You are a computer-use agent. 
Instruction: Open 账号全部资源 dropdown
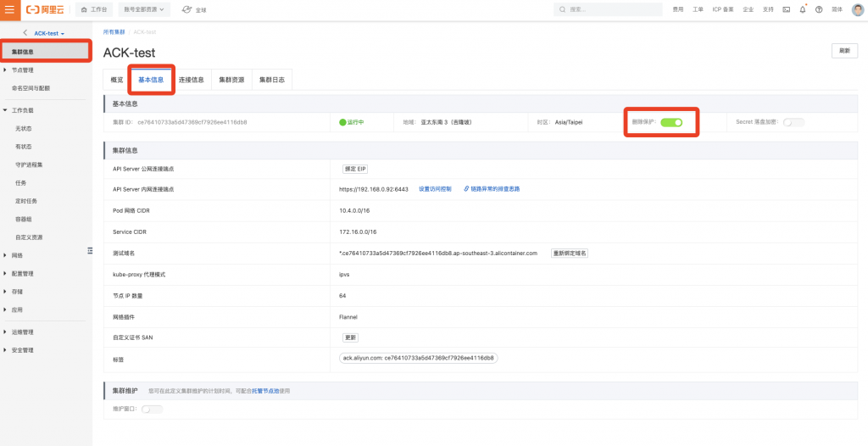[144, 9]
